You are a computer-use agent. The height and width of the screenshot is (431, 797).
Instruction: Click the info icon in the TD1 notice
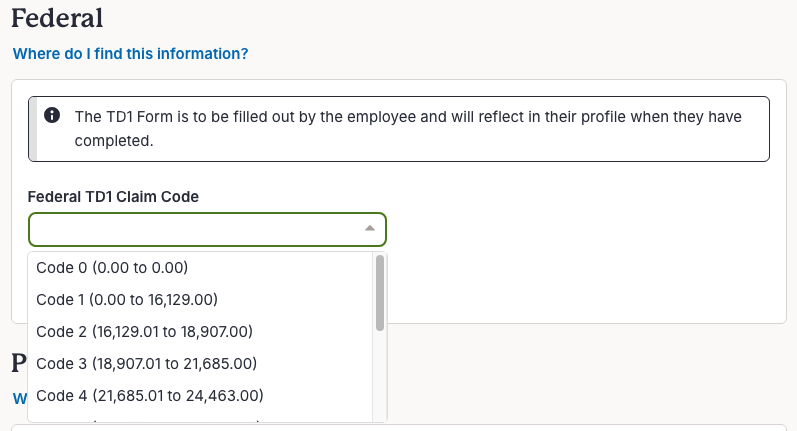(x=52, y=115)
